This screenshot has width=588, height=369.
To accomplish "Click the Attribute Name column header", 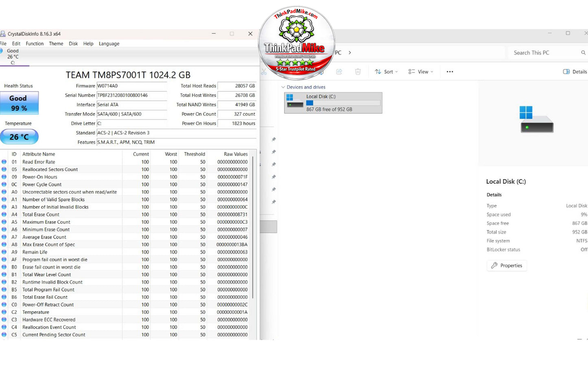I will 39,154.
